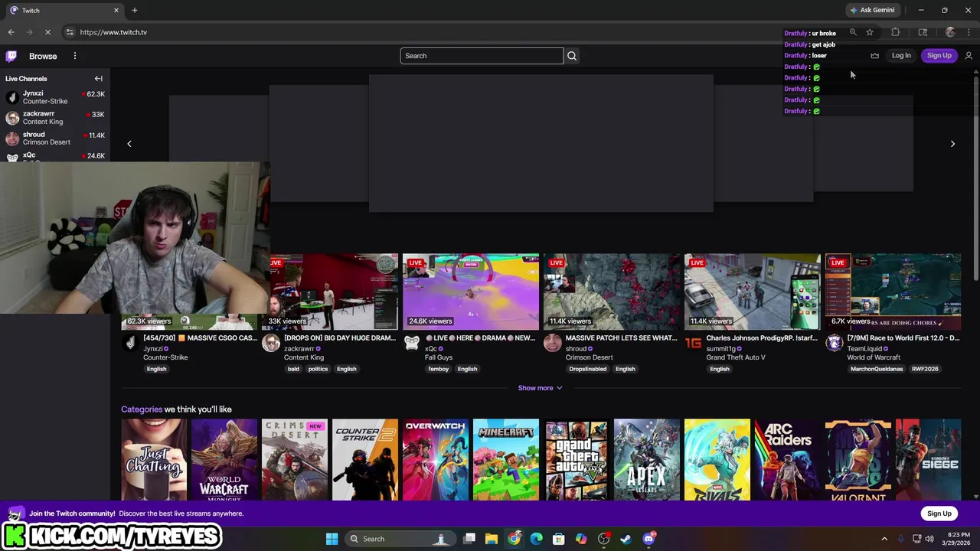Click the 'femboy' tag
This screenshot has height=551, width=980.
click(439, 369)
